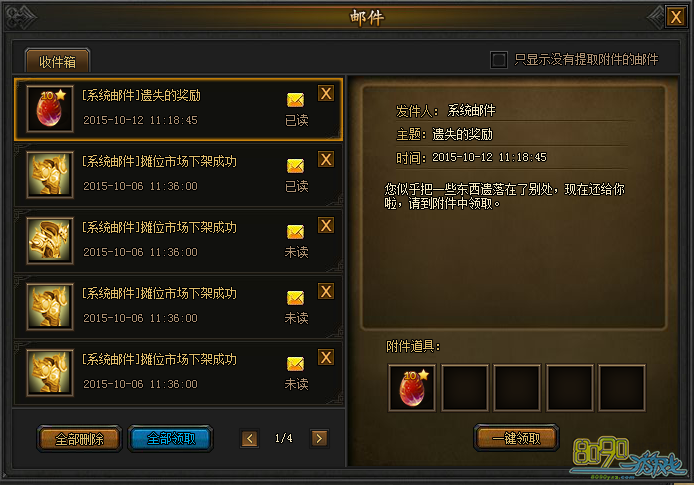Delete the second mail marked 已读
Image resolution: width=694 pixels, height=485 pixels.
tap(326, 159)
